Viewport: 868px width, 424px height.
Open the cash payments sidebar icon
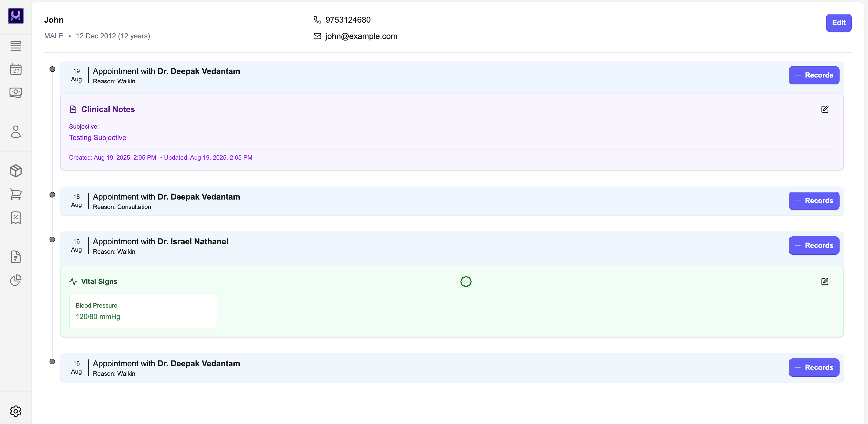15,93
